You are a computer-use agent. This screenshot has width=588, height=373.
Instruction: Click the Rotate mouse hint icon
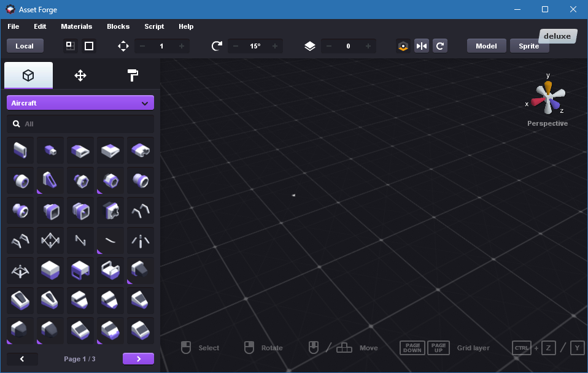point(249,348)
